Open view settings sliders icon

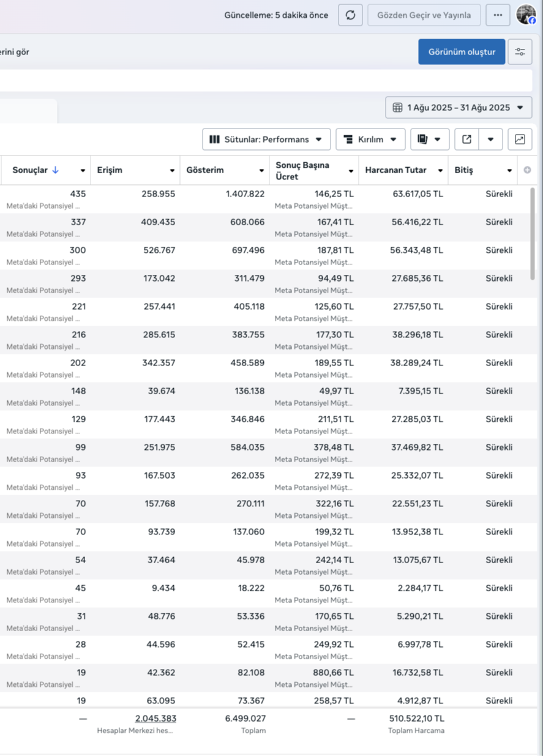[520, 52]
